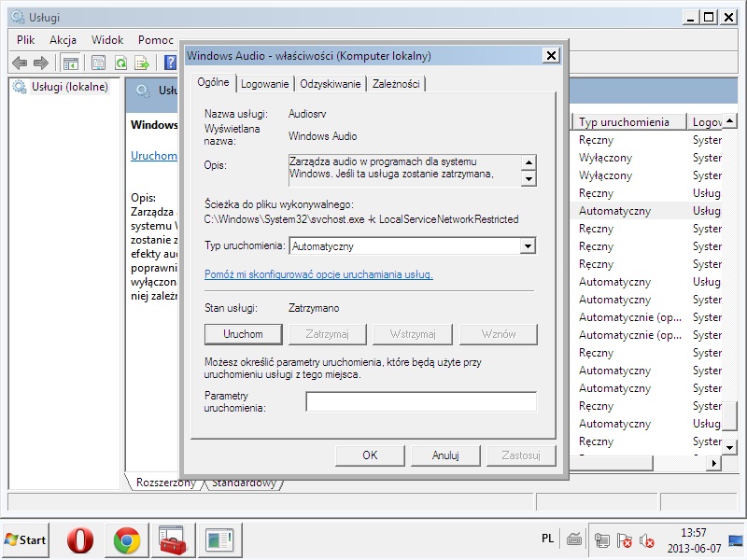Open the Widok menu
Screen dimensions: 747x560
(107, 40)
